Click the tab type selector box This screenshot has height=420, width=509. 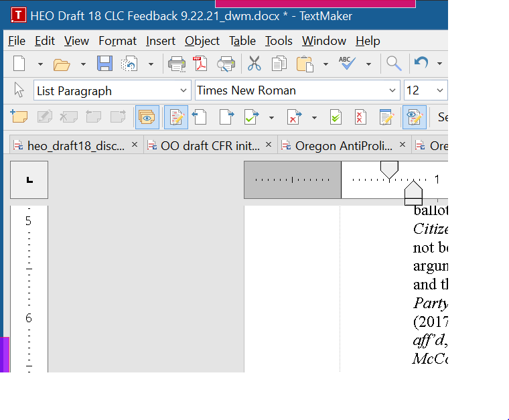click(29, 180)
